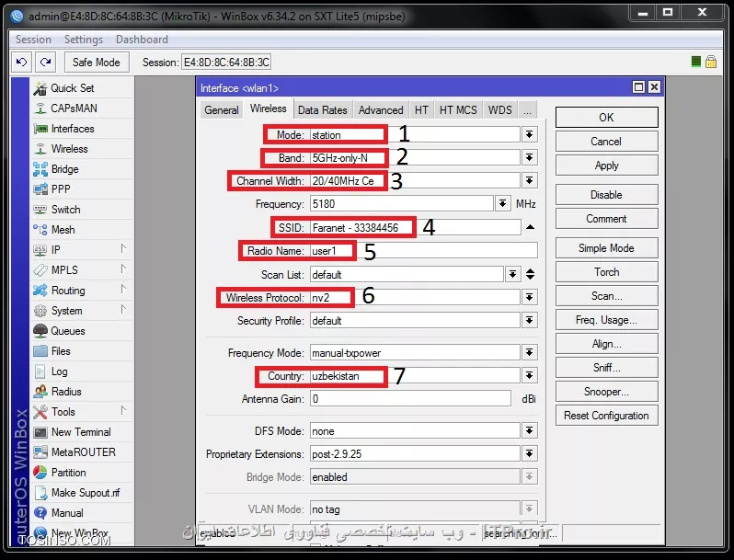Screen dimensions: 734x560
Task: Expand the Security Profile dropdown
Action: (x=529, y=321)
